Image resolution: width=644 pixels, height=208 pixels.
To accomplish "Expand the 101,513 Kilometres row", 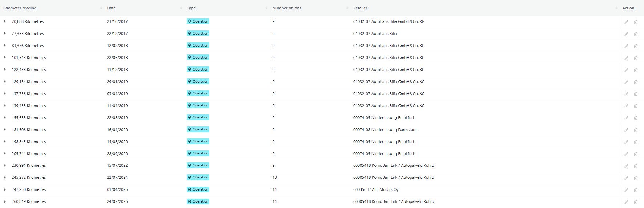I will (x=5, y=58).
